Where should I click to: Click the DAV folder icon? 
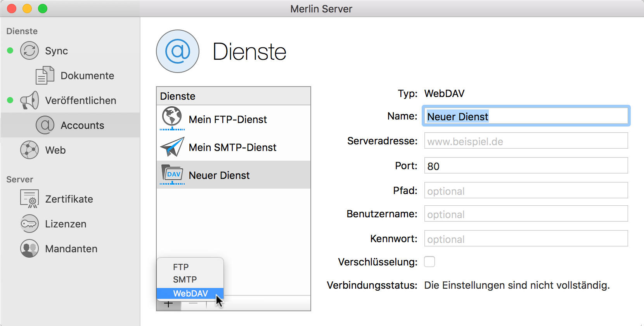pos(172,175)
